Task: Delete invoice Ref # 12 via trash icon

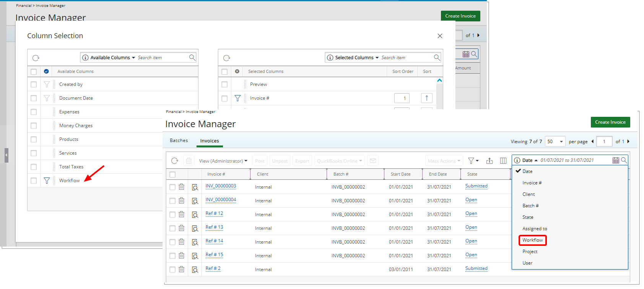Action: [182, 215]
